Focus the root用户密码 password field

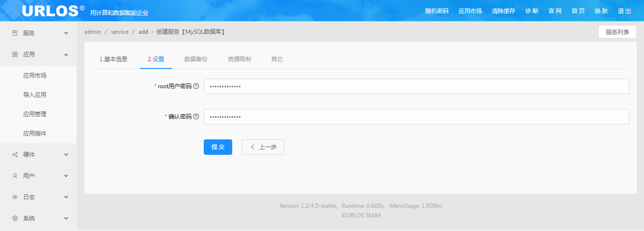point(416,86)
